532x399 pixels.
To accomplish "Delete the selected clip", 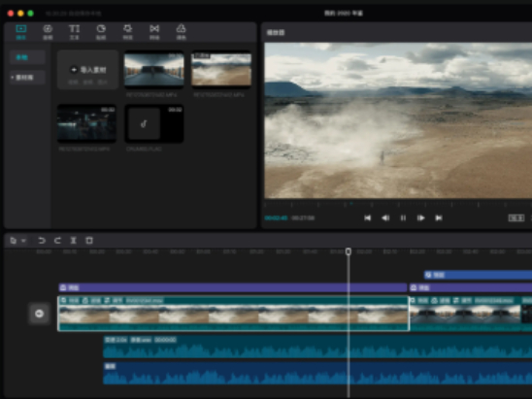I will (89, 241).
